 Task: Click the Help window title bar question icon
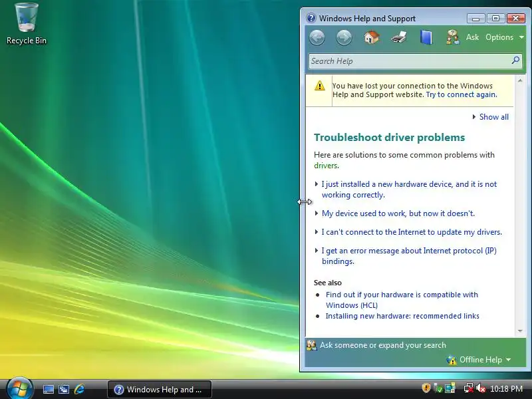311,18
